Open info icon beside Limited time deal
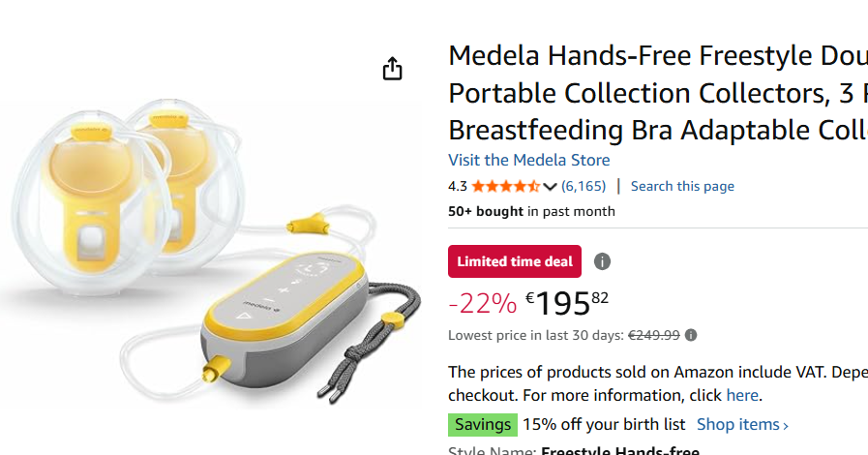 (x=602, y=261)
